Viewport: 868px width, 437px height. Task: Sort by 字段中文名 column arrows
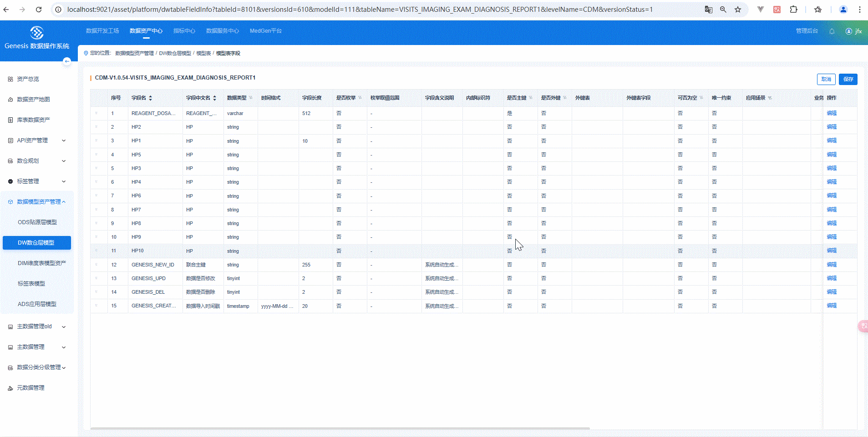click(x=214, y=98)
